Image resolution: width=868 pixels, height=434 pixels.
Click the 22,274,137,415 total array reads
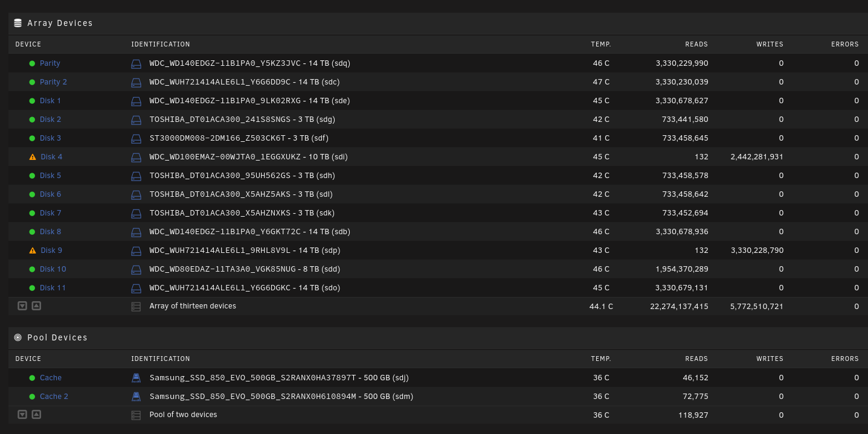coord(679,307)
